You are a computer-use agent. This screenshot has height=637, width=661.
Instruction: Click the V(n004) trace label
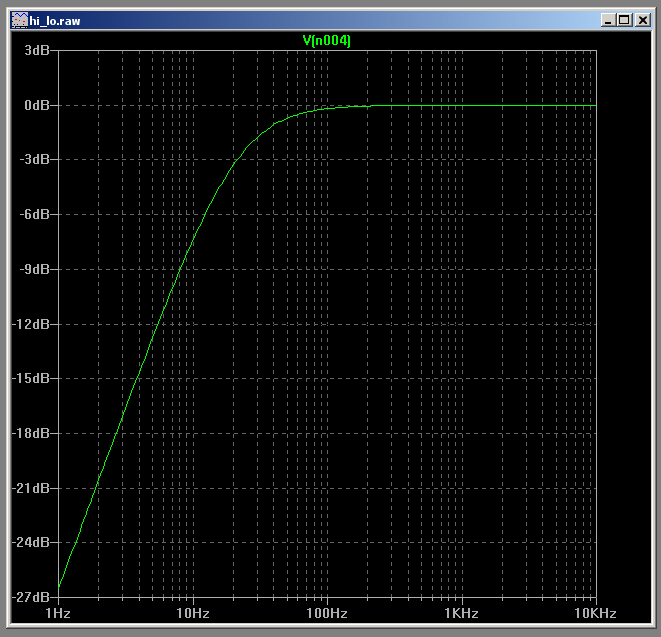click(x=326, y=40)
